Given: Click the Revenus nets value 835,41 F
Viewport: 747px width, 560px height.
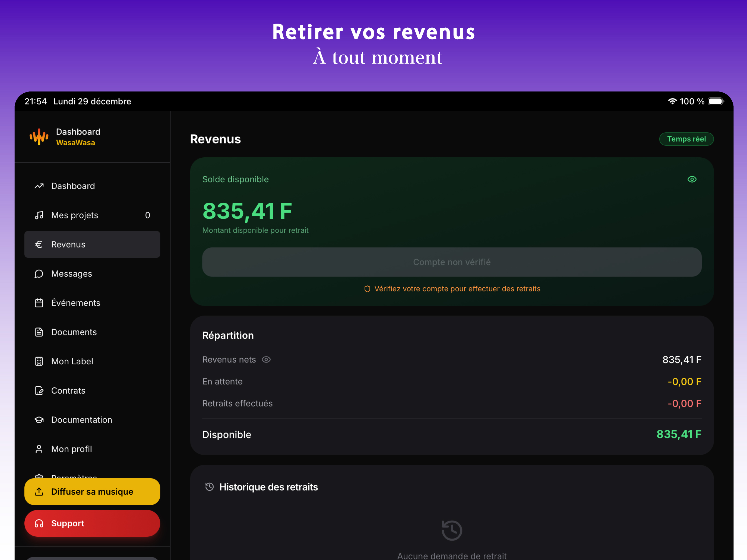Looking at the screenshot, I should (682, 360).
